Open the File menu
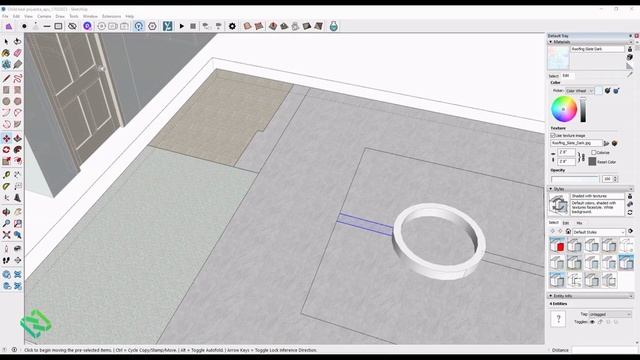The image size is (640, 360). pyautogui.click(x=5, y=16)
